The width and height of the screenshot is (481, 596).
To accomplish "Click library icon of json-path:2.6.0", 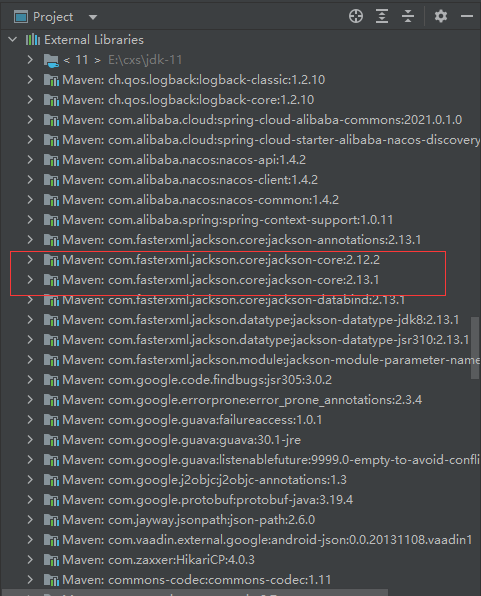I will 51,520.
